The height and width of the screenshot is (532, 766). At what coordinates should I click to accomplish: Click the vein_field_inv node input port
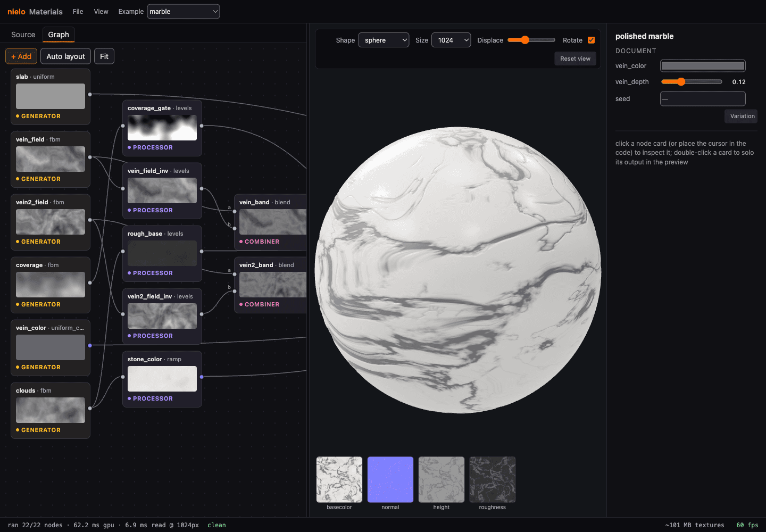[x=123, y=188]
